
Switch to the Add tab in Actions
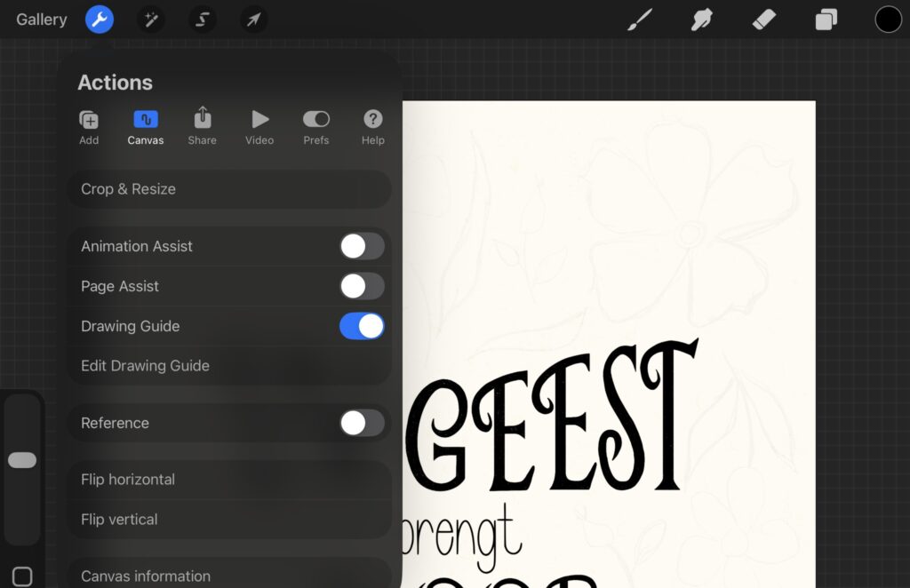tap(89, 127)
